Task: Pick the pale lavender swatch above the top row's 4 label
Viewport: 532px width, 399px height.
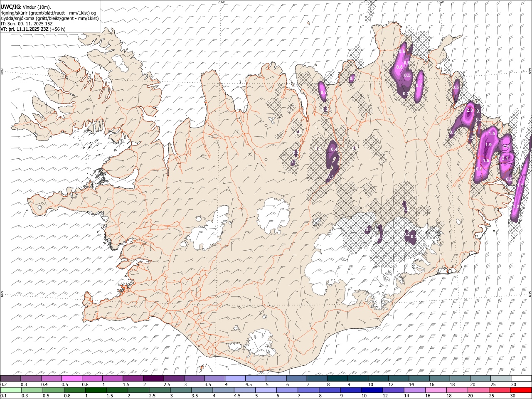Action: 235,378
